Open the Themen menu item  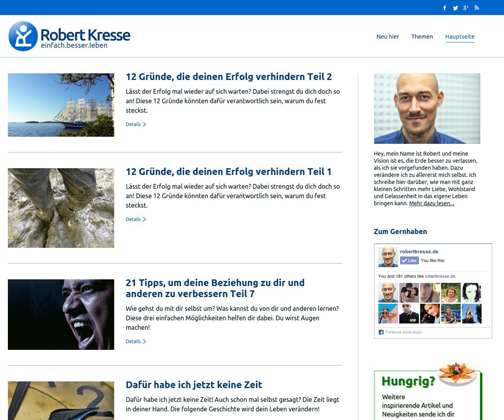click(x=422, y=37)
